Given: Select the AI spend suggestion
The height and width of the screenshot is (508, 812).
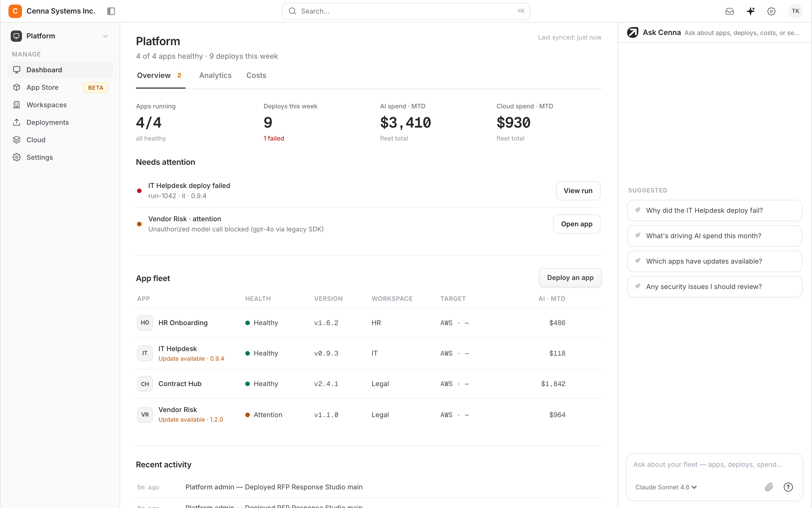Looking at the screenshot, I should (x=714, y=236).
